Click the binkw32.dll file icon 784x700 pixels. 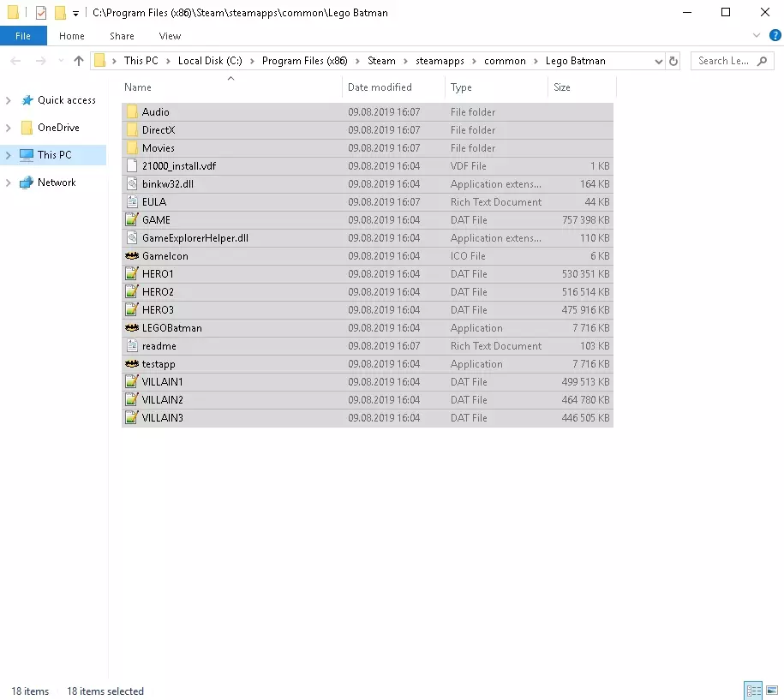(132, 184)
